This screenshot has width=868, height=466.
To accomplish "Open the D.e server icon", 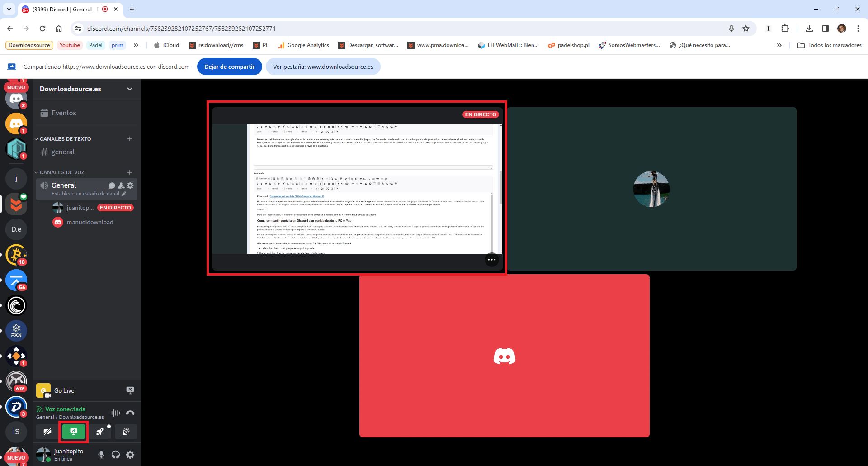I will pos(16,229).
